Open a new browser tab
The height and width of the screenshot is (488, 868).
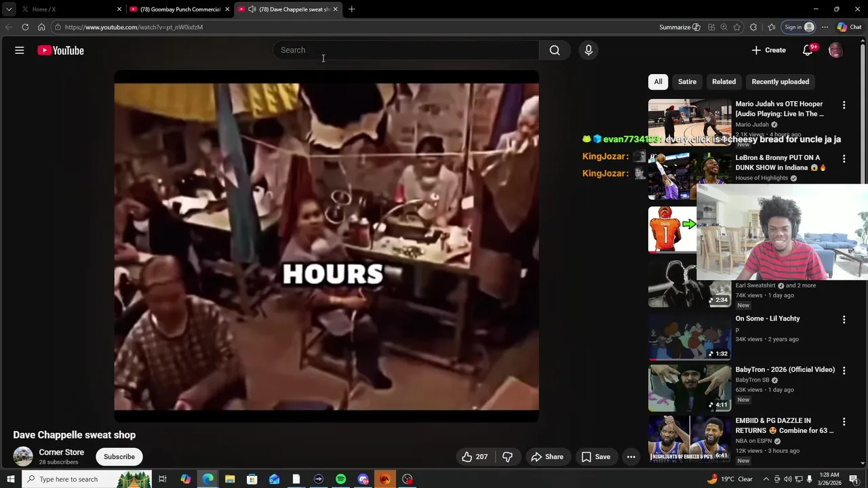351,9
